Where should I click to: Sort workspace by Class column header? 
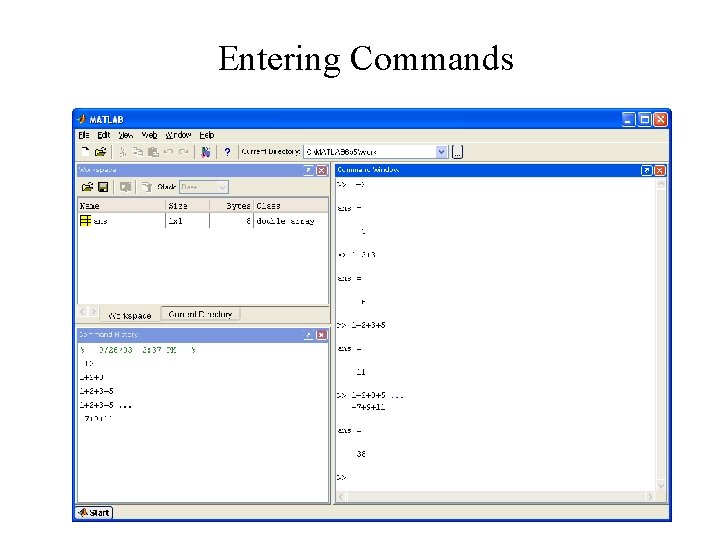point(291,206)
